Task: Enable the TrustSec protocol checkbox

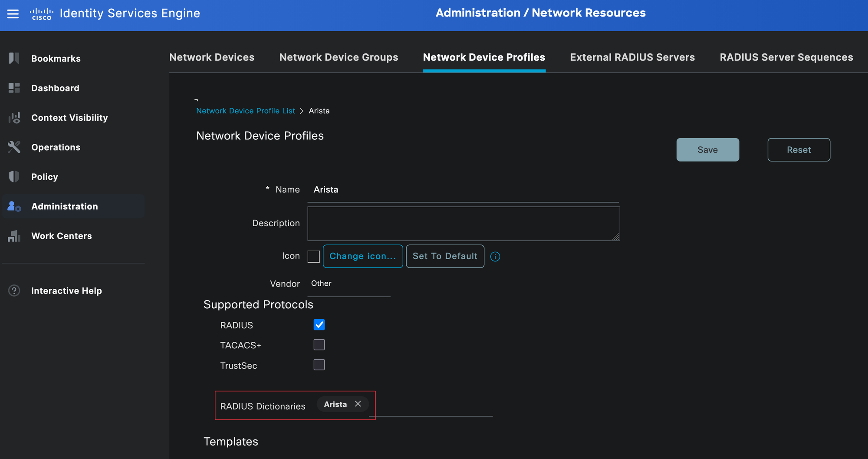Action: pyautogui.click(x=319, y=365)
